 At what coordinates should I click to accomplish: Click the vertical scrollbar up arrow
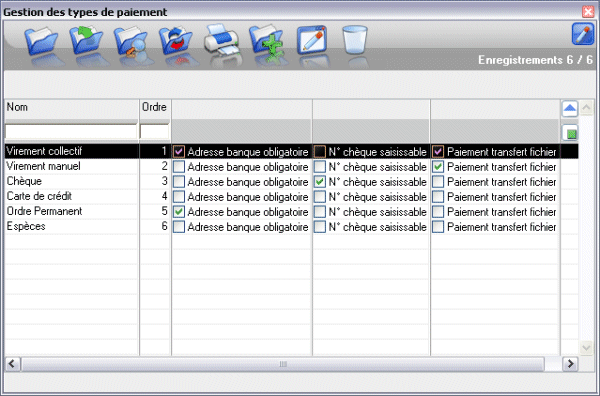[x=586, y=108]
